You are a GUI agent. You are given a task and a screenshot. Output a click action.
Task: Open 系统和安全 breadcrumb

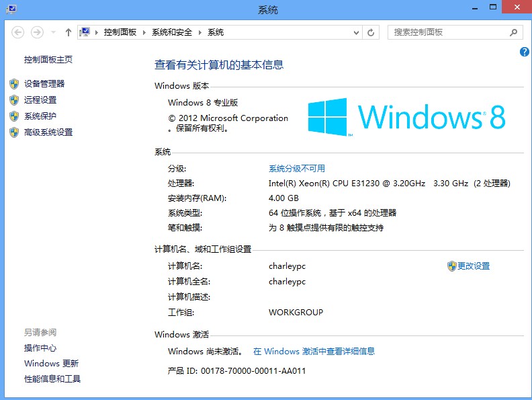click(x=172, y=32)
